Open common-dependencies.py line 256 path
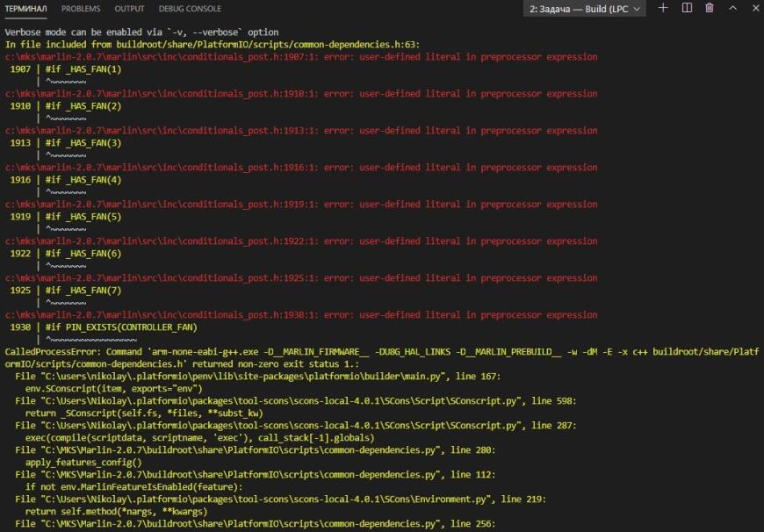Viewport: 764px width, 532px height. coord(255,524)
